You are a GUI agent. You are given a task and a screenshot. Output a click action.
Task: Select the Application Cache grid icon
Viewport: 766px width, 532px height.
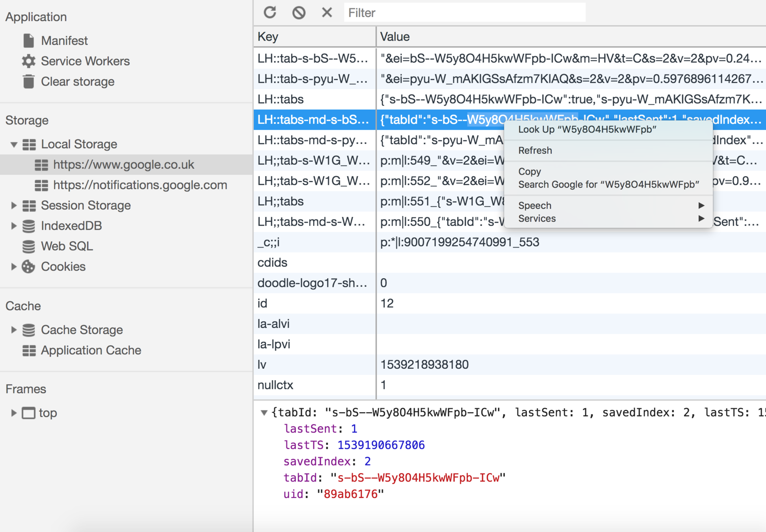(x=28, y=350)
